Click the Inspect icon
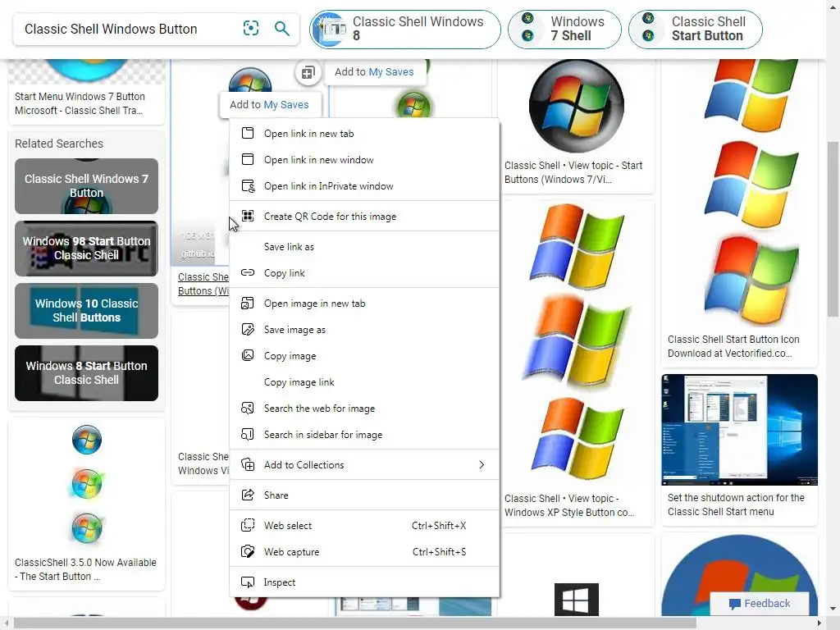Viewport: 840px width, 630px height. 248,582
